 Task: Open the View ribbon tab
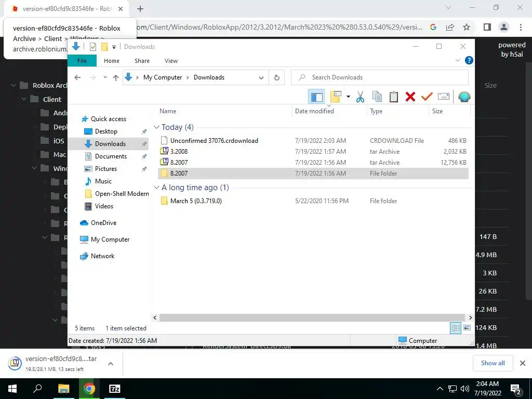pos(171,61)
